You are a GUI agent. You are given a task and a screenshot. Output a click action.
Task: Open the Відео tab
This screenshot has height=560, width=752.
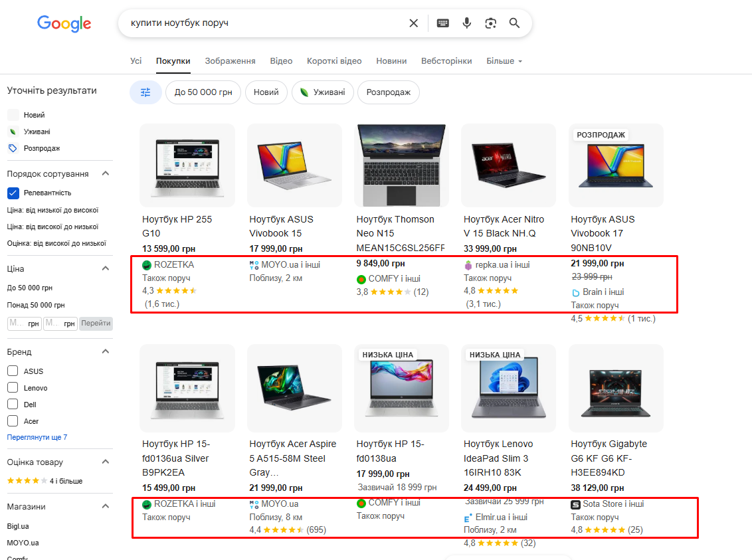(x=281, y=61)
